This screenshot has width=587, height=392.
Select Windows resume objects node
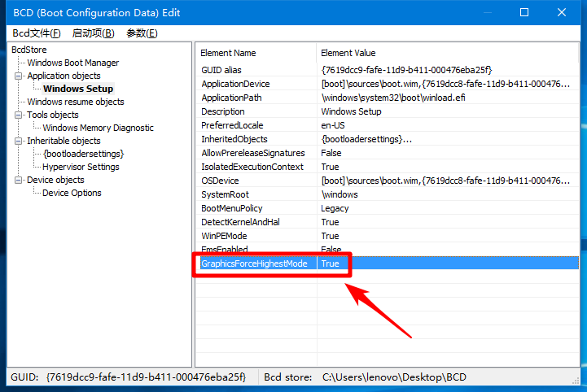75,102
